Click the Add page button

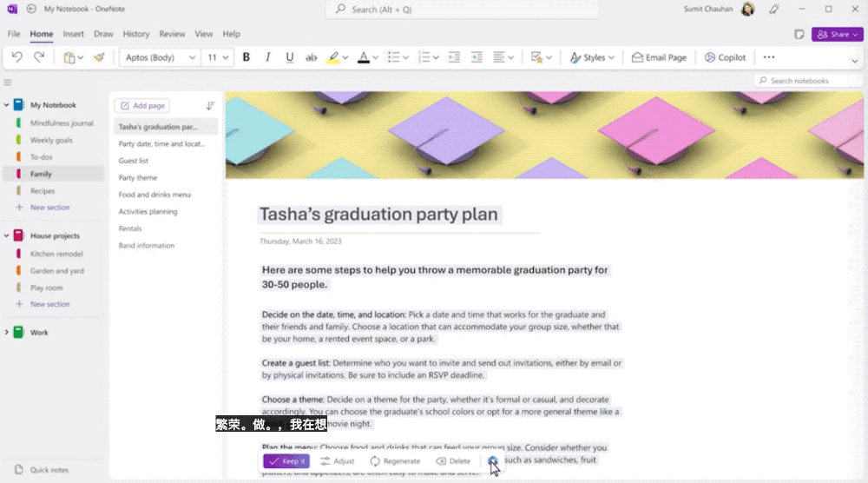click(x=142, y=105)
